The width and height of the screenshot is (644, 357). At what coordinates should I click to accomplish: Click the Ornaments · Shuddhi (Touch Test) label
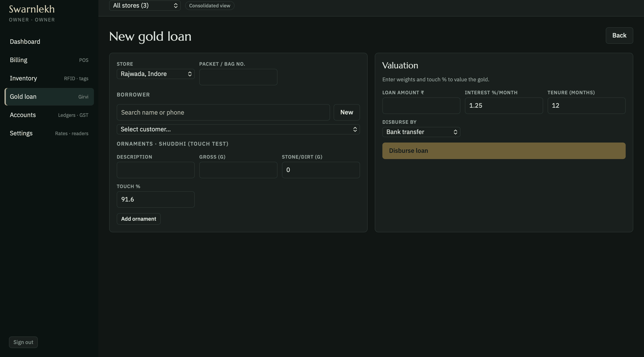[x=172, y=144]
